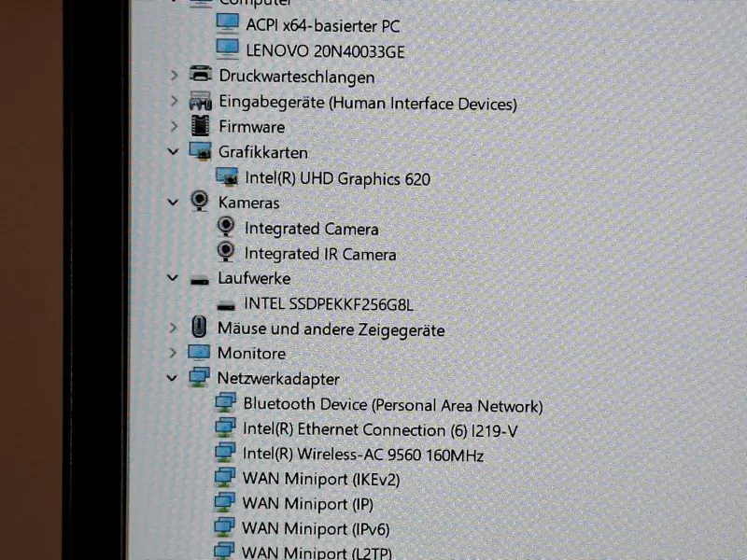
Task: Select the ACPI x64-basierter PC entry
Action: [x=322, y=26]
